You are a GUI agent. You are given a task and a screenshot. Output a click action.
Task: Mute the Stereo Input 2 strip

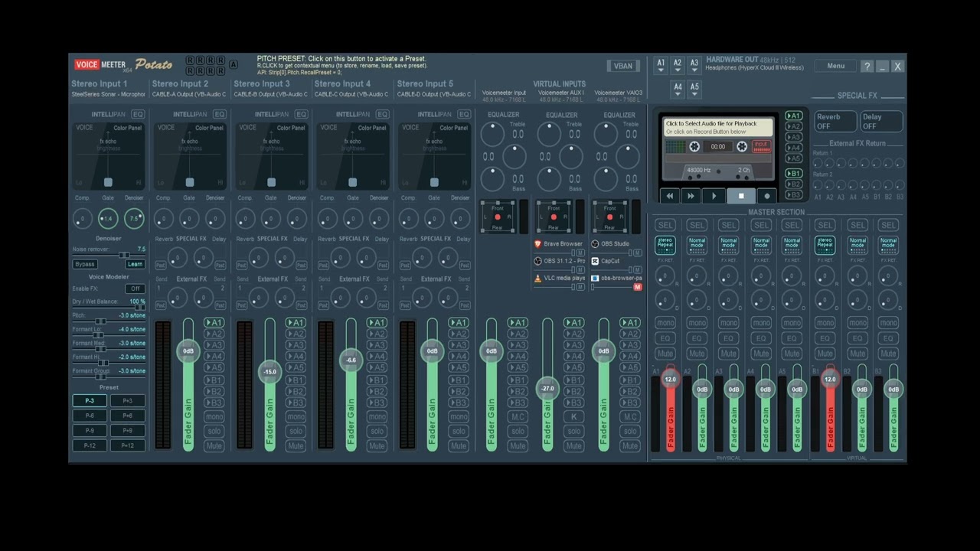pos(214,445)
